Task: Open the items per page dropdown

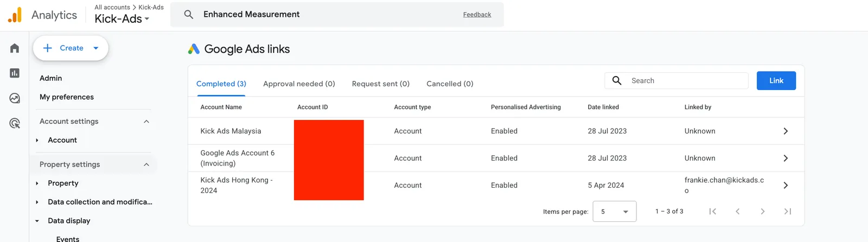Action: pos(615,212)
